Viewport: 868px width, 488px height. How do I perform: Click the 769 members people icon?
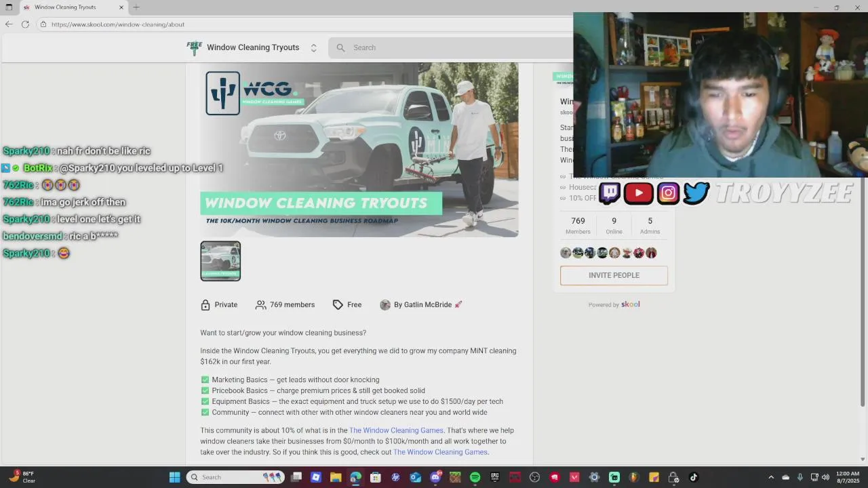coord(260,305)
